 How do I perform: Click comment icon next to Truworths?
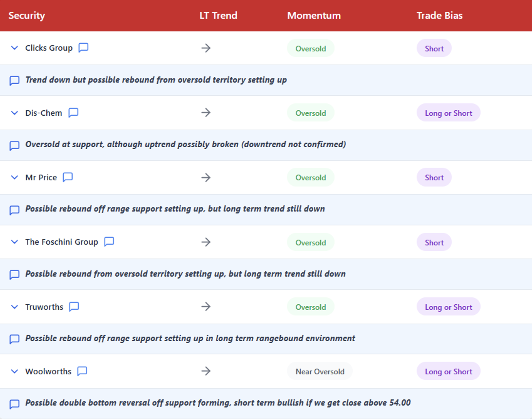74,307
